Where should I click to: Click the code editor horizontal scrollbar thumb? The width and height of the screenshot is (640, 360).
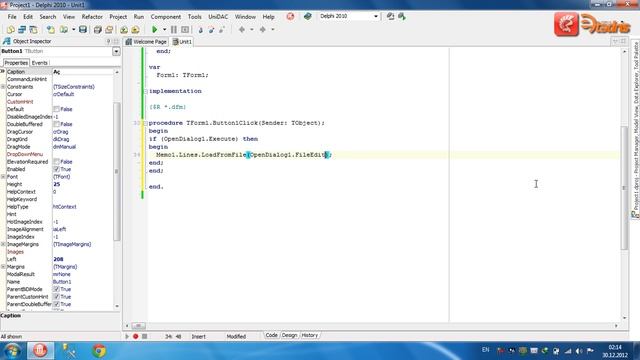(138, 326)
